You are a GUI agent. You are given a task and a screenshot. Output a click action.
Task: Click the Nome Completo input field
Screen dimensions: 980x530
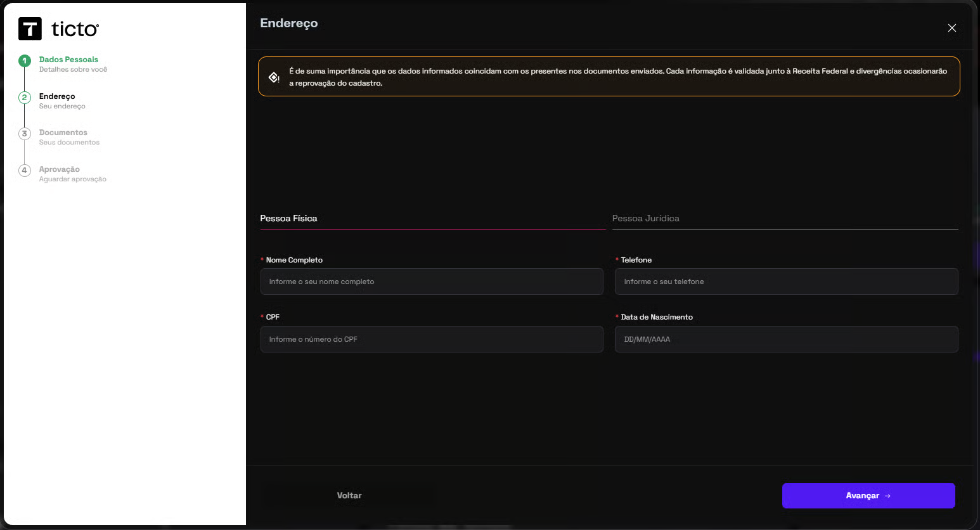(431, 281)
